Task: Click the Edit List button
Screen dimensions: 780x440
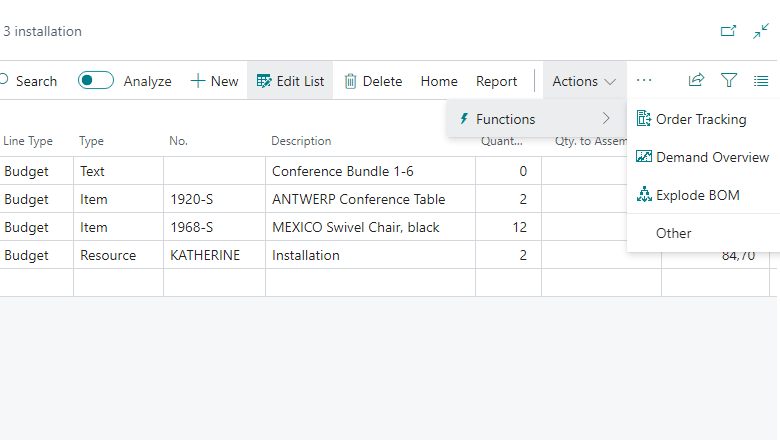Action: tap(290, 81)
